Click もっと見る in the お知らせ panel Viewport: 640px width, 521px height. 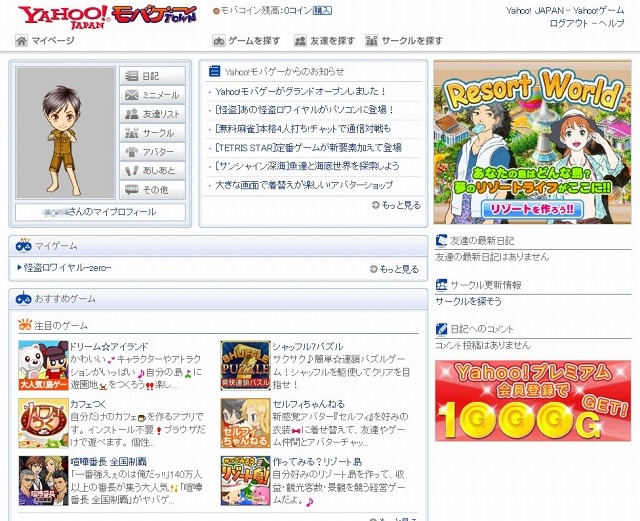point(396,205)
